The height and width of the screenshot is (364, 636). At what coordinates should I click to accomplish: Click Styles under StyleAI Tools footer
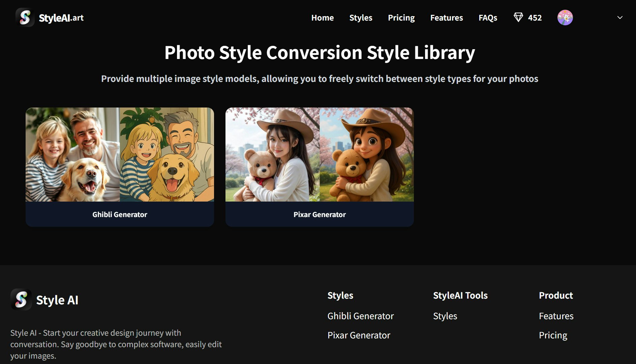445,316
